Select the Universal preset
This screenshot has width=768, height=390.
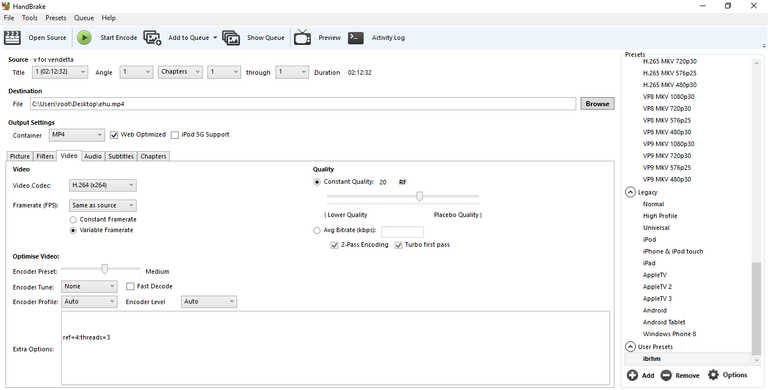(x=656, y=228)
